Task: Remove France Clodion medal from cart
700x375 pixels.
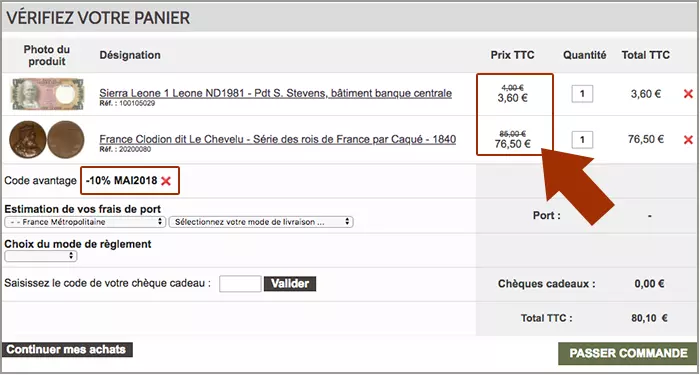Action: (x=688, y=140)
